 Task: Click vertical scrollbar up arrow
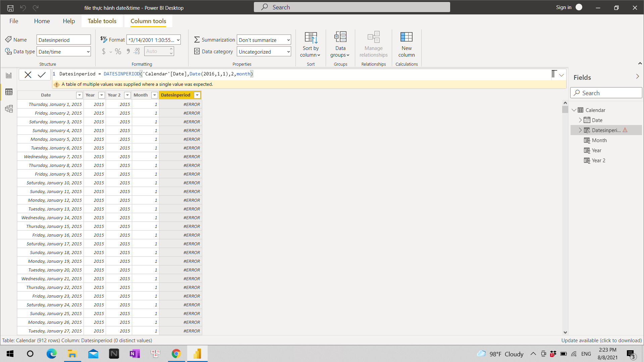(x=565, y=103)
